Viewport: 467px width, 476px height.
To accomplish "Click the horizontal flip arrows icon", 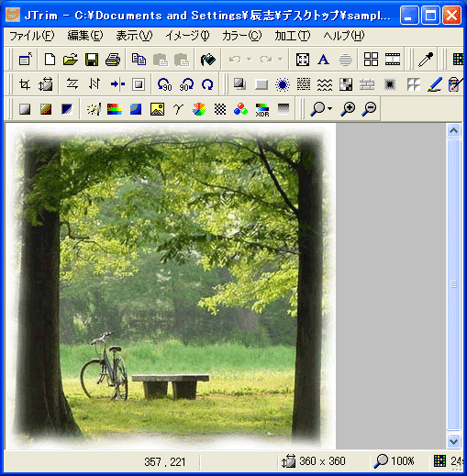I will [72, 84].
